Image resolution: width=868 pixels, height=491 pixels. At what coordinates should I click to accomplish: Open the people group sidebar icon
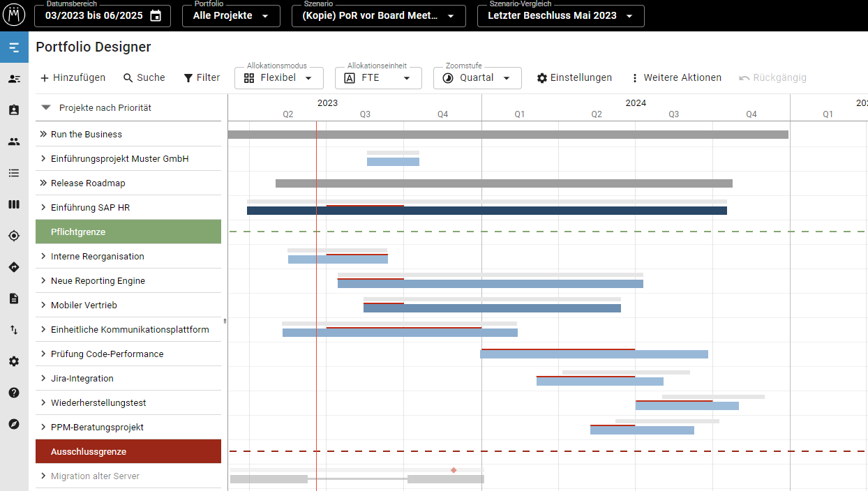(x=14, y=142)
